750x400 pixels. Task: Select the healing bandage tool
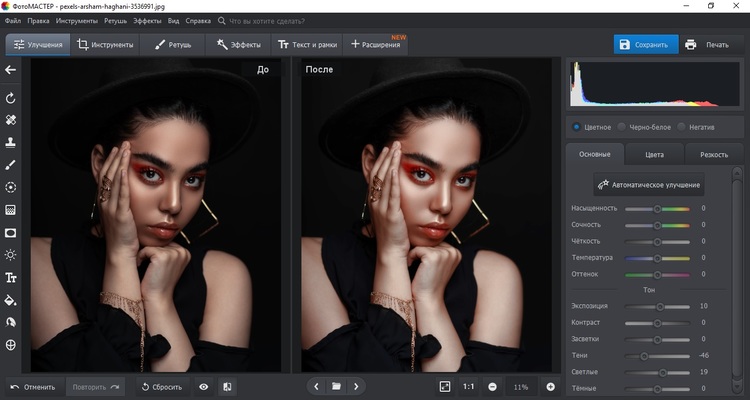[11, 120]
